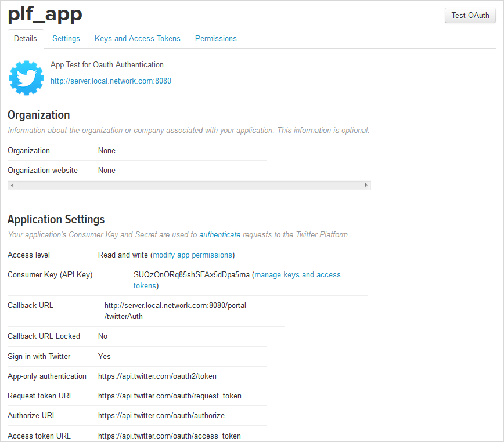504x442 pixels.
Task: Click the horizontal scrollbar left arrow
Action: (12, 185)
